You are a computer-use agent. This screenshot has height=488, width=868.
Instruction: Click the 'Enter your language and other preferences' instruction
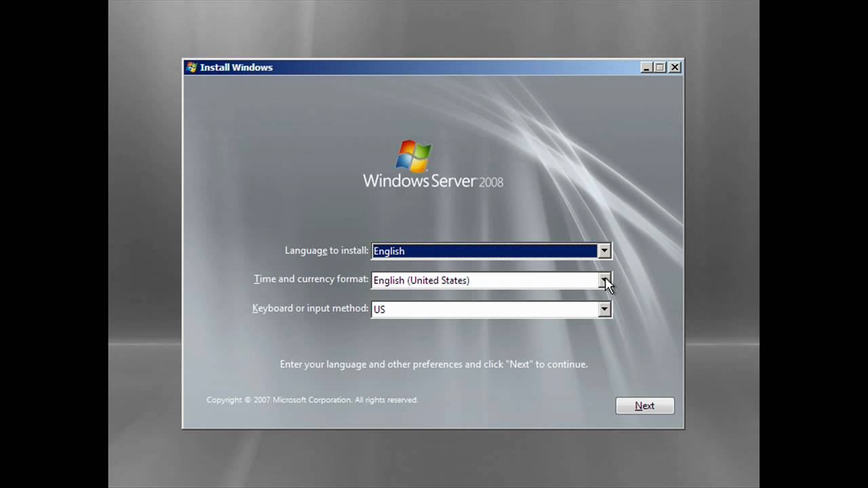coord(433,364)
